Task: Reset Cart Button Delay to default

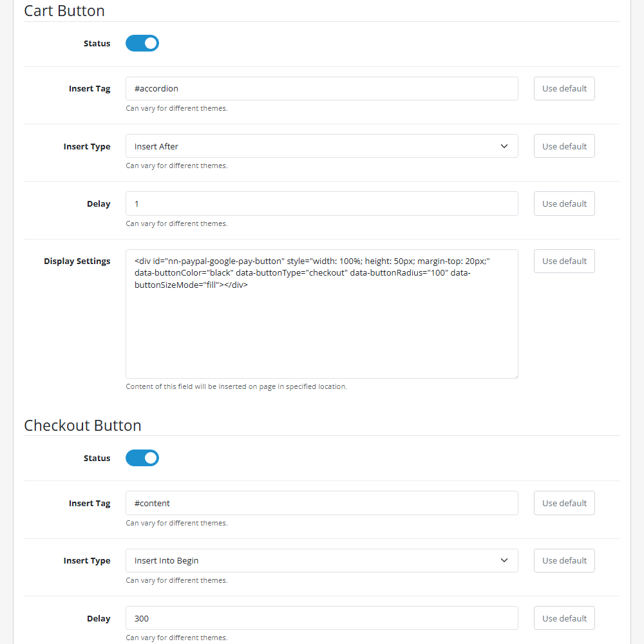Action: tap(564, 204)
